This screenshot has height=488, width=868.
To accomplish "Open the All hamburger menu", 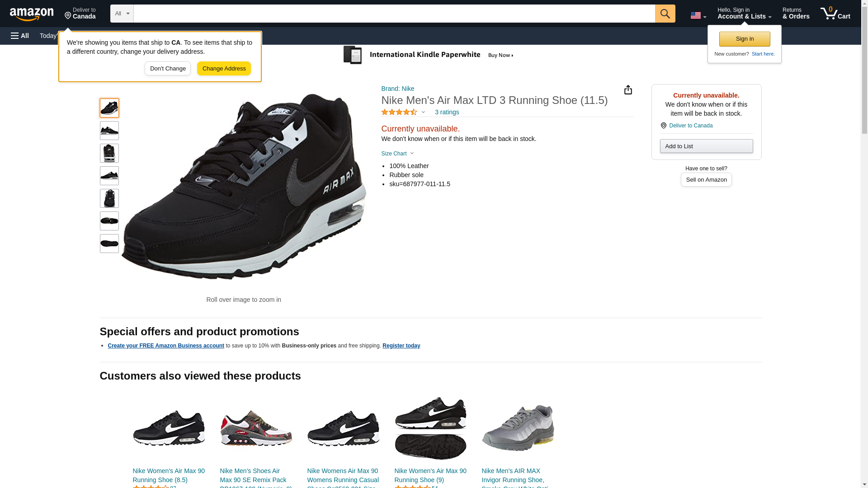I will pos(20,36).
